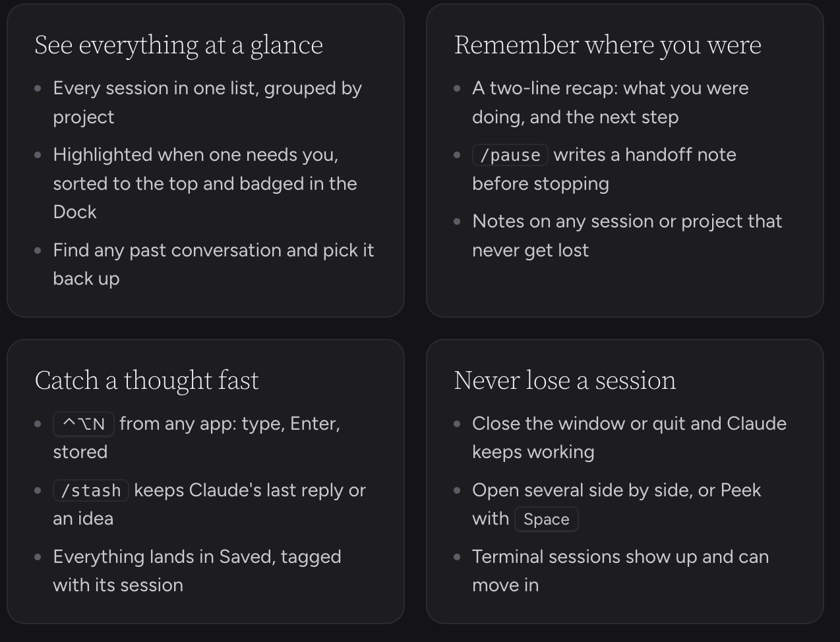Click the Space key badge
Image resolution: width=840 pixels, height=642 pixels.
click(x=546, y=519)
